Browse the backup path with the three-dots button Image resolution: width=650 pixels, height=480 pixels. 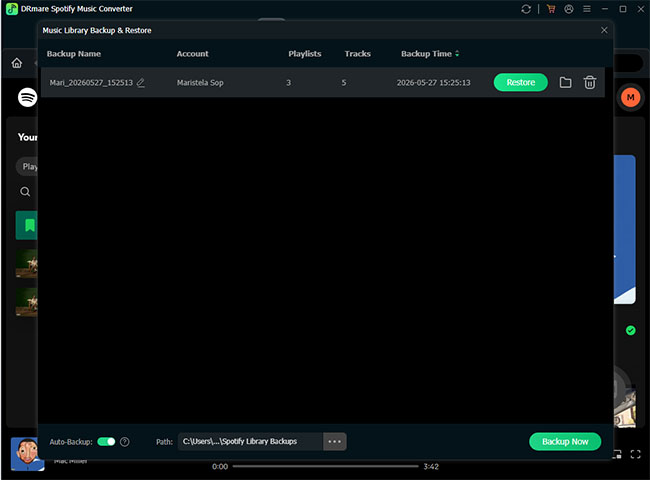coord(335,441)
